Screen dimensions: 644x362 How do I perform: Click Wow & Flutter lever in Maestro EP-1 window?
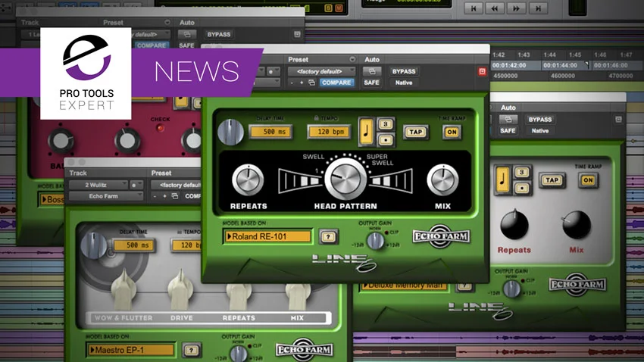[x=123, y=289]
